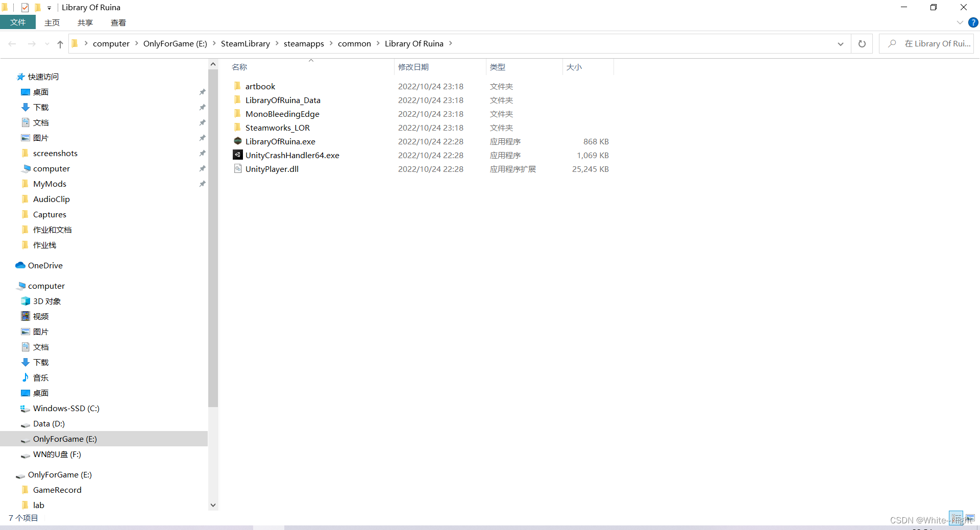Click the properties checkmark quick access icon
The image size is (980, 530).
(x=24, y=7)
